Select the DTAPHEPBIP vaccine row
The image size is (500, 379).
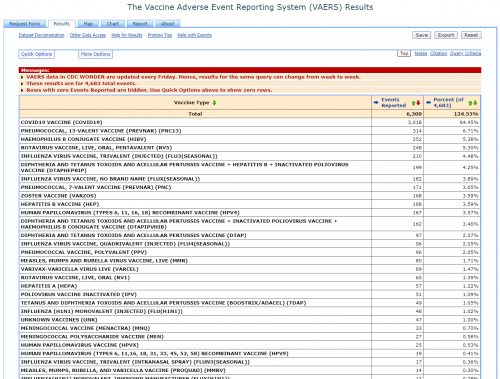(x=250, y=167)
